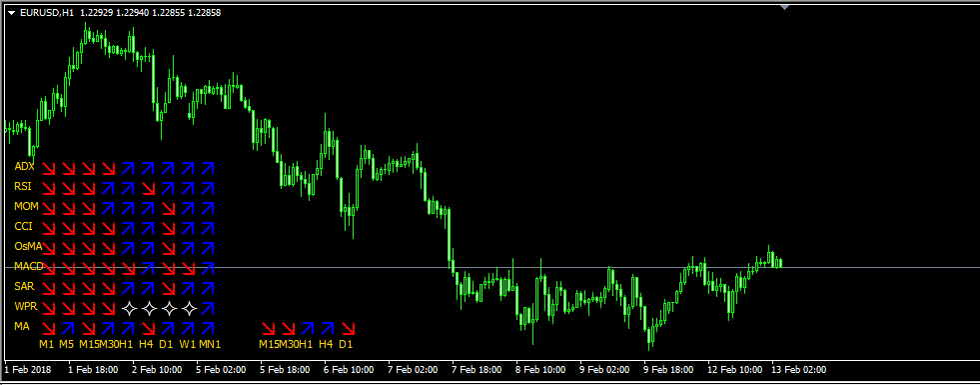Click the RSI H4 red down arrow
Viewport: 980px width, 385px height.
[x=148, y=188]
